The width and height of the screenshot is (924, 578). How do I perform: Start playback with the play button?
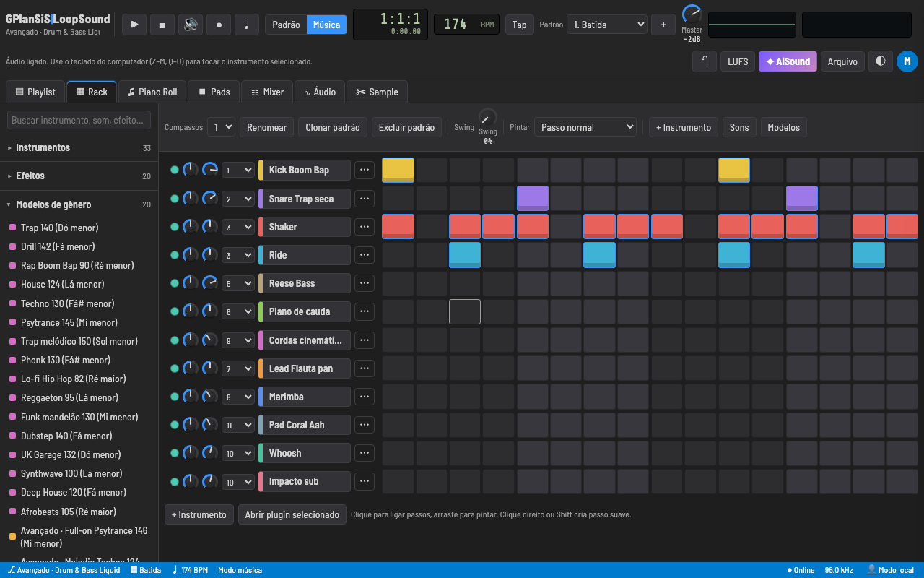pos(134,25)
